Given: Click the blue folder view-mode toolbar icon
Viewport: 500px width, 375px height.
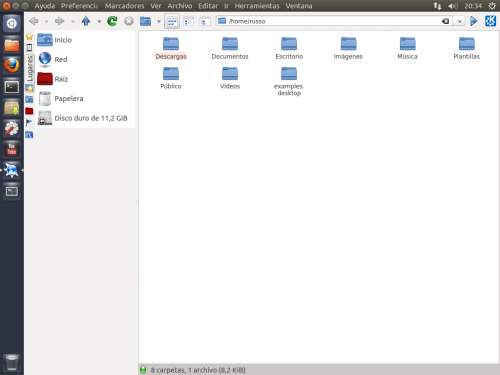Looking at the screenshot, I should tap(145, 21).
